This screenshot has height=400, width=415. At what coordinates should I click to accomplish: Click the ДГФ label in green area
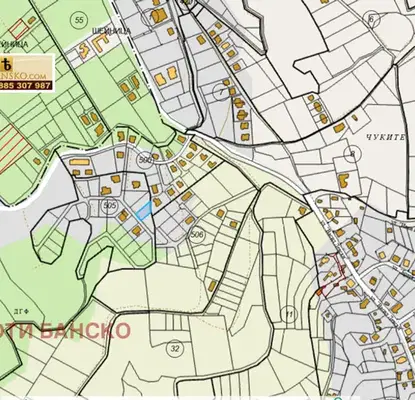(x=22, y=312)
